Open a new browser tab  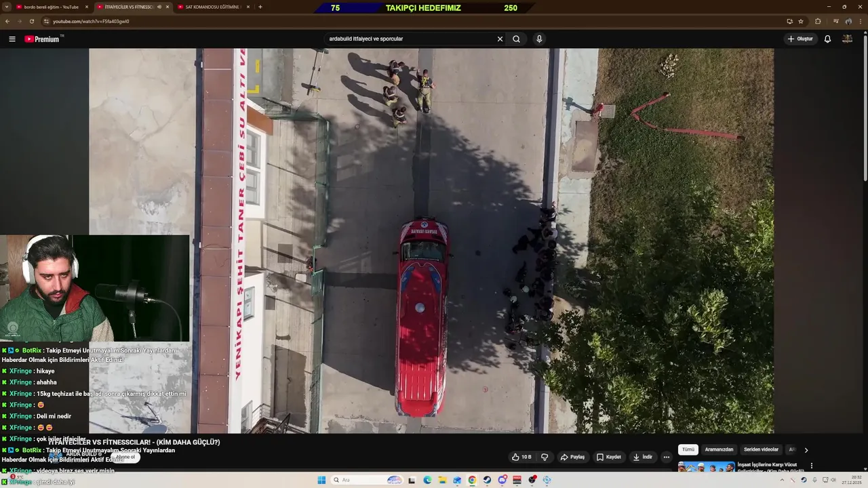pos(260,7)
